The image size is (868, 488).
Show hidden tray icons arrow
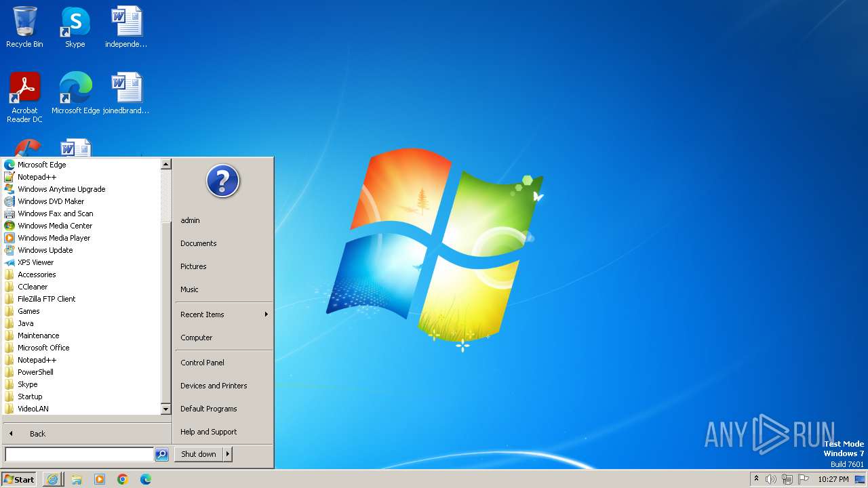[756, 479]
